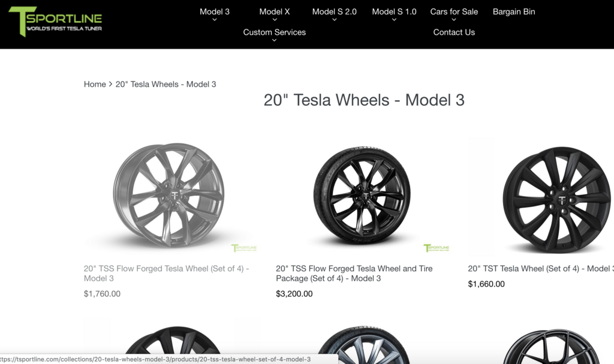The image size is (614, 364).
Task: Open the 20" TST Tesla Wheel title link
Action: click(x=541, y=269)
